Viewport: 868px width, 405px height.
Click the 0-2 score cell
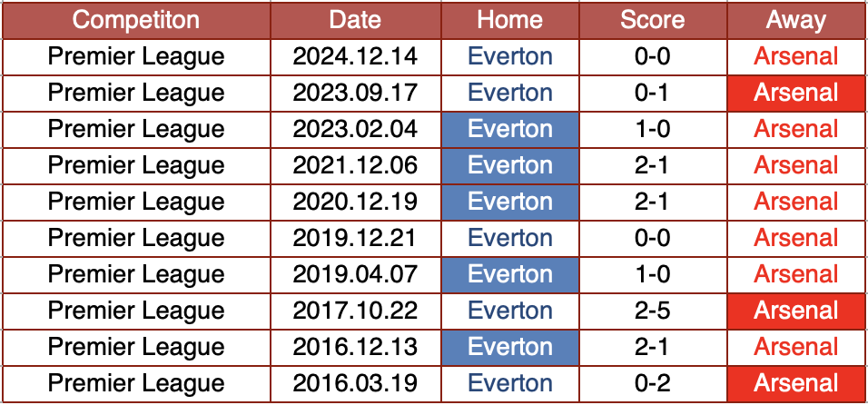click(x=652, y=383)
